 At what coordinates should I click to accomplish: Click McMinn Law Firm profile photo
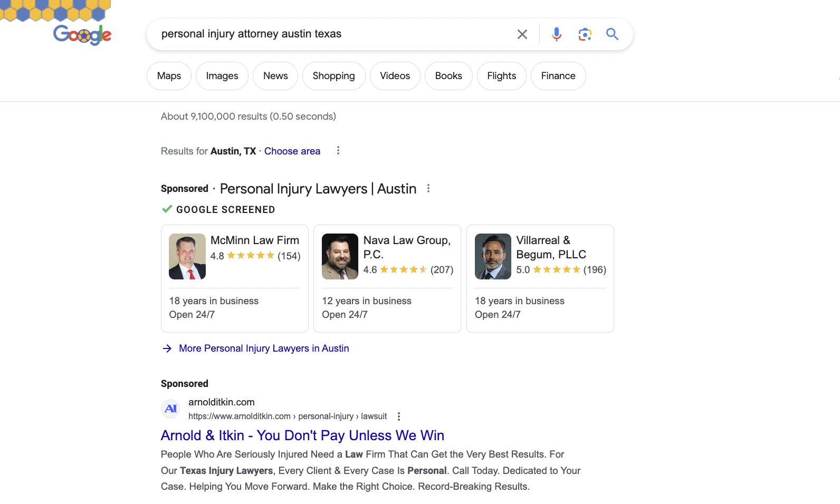pos(187,256)
